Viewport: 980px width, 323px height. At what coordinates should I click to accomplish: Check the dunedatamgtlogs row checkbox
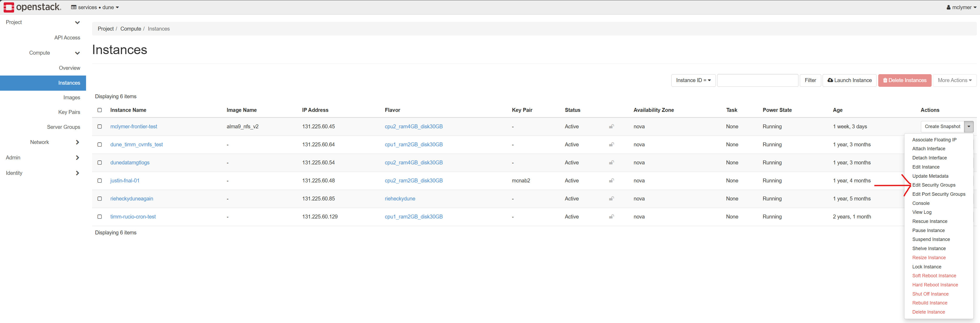coord(100,163)
